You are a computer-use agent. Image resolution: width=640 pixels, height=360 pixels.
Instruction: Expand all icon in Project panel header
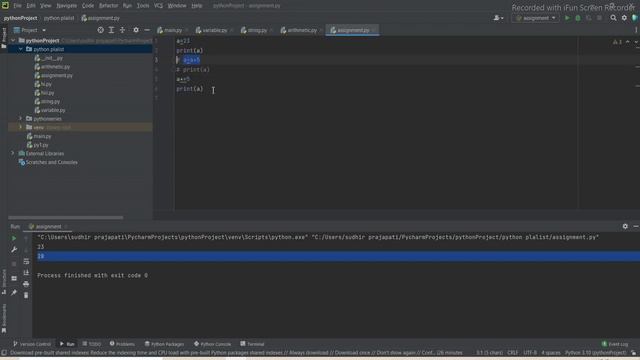(111, 30)
